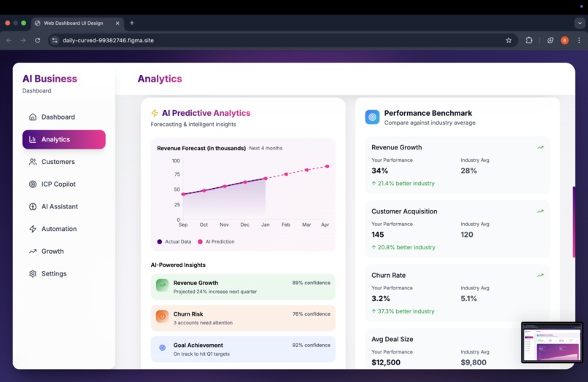
Task: Open the Churn Risk insight card
Action: tap(243, 318)
